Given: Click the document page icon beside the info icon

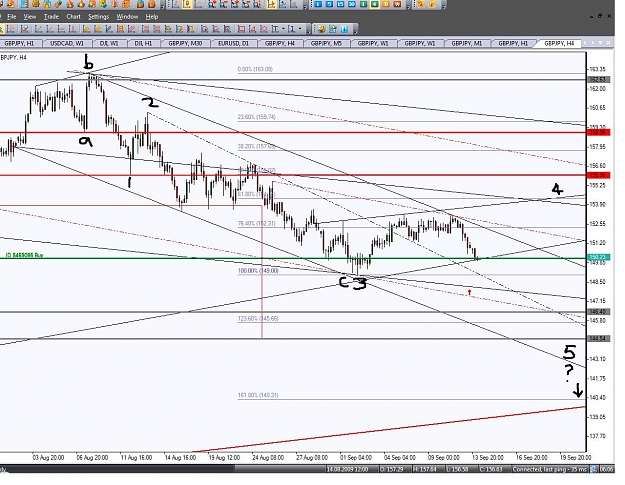Looking at the screenshot, I should point(332,29).
